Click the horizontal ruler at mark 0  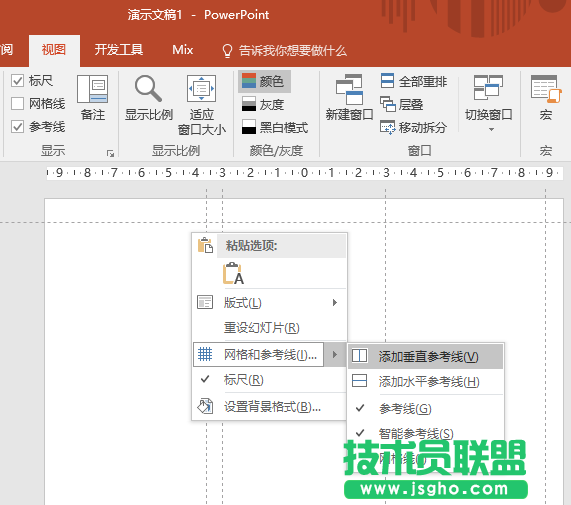pos(304,173)
